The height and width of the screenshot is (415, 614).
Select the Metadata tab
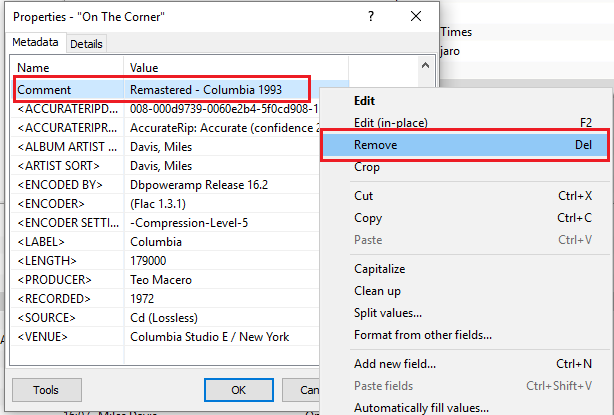click(36, 43)
